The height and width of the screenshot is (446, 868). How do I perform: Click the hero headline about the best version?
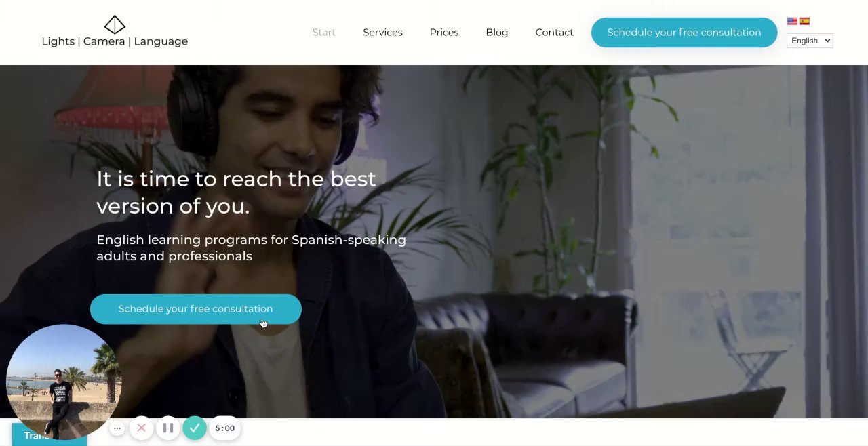click(x=236, y=192)
